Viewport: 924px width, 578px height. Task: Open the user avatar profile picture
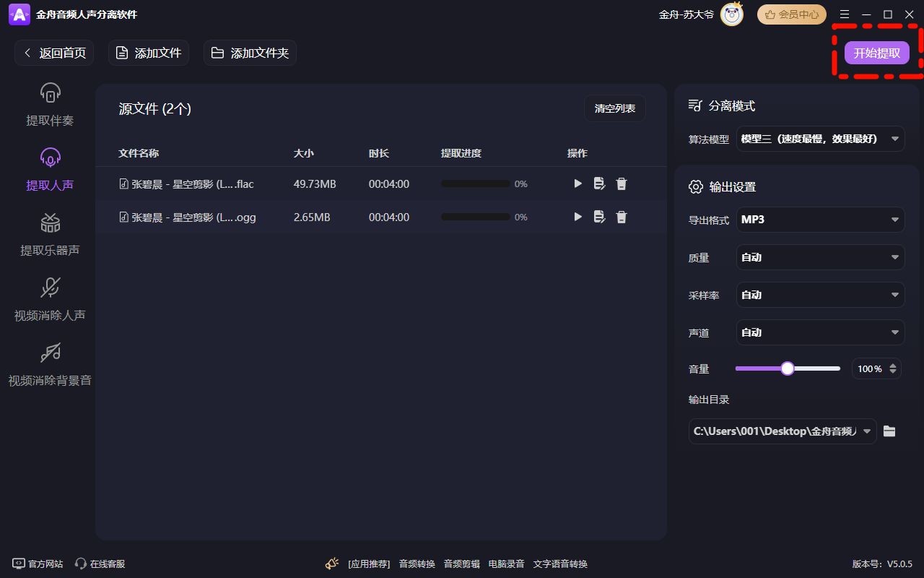click(x=732, y=14)
